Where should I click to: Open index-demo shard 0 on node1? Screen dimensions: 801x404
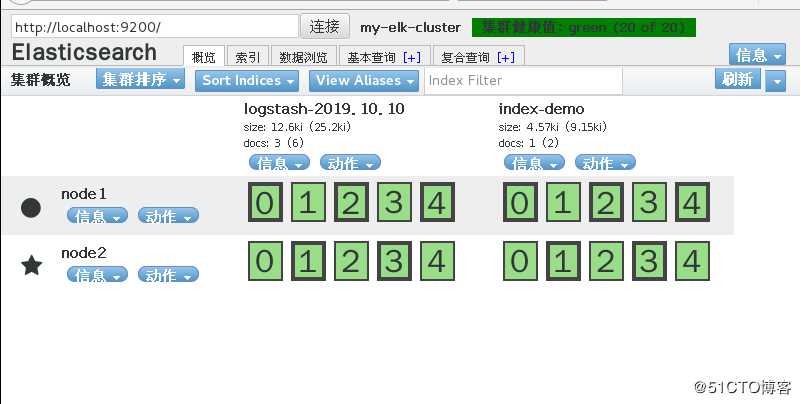pyautogui.click(x=520, y=202)
